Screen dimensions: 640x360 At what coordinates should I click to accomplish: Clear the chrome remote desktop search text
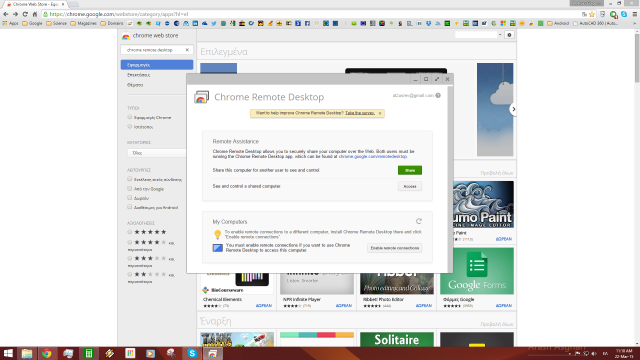pyautogui.click(x=187, y=50)
